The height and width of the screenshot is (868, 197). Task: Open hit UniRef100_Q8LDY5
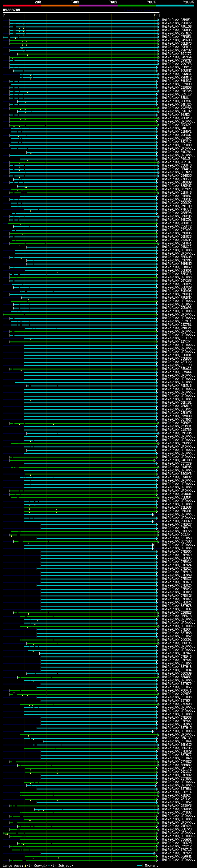(177, 43)
